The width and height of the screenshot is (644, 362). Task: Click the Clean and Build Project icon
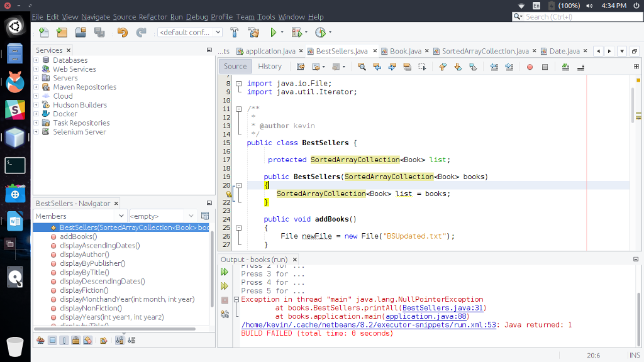click(x=253, y=32)
